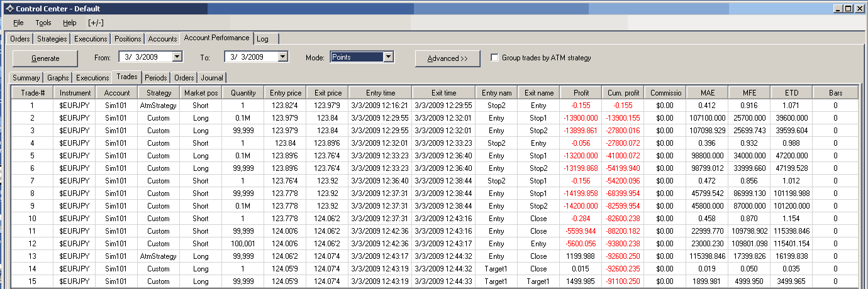868x289 pixels.
Task: Click MFE value 109801.098
Action: coord(749,244)
